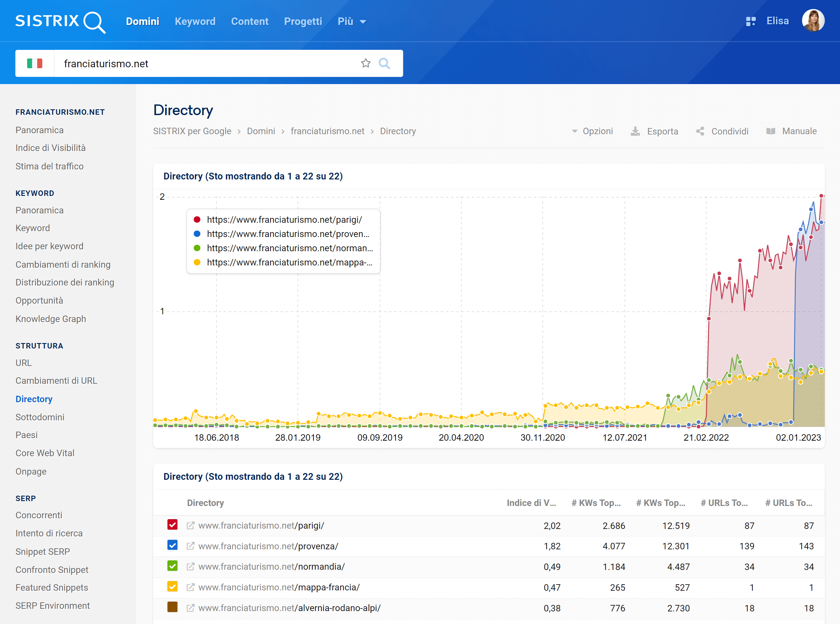Open the Manuale link
This screenshot has height=624, width=840.
coord(791,131)
